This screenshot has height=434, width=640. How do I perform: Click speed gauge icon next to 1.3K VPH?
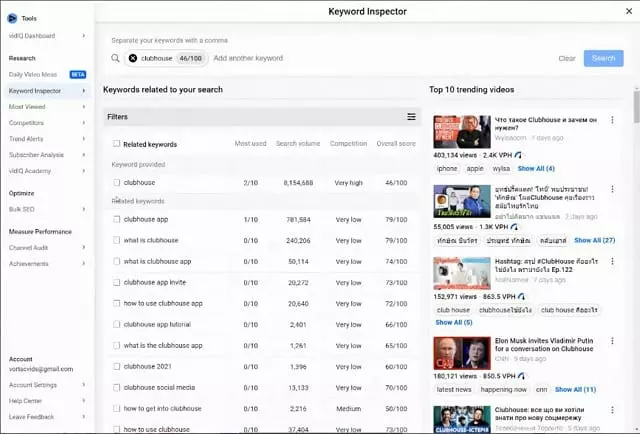pyautogui.click(x=514, y=227)
